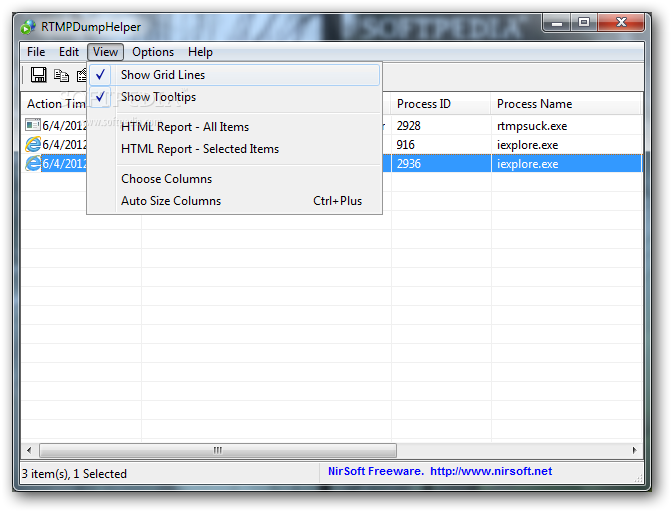Maximize the RTMPDumpHelper window

[584, 23]
